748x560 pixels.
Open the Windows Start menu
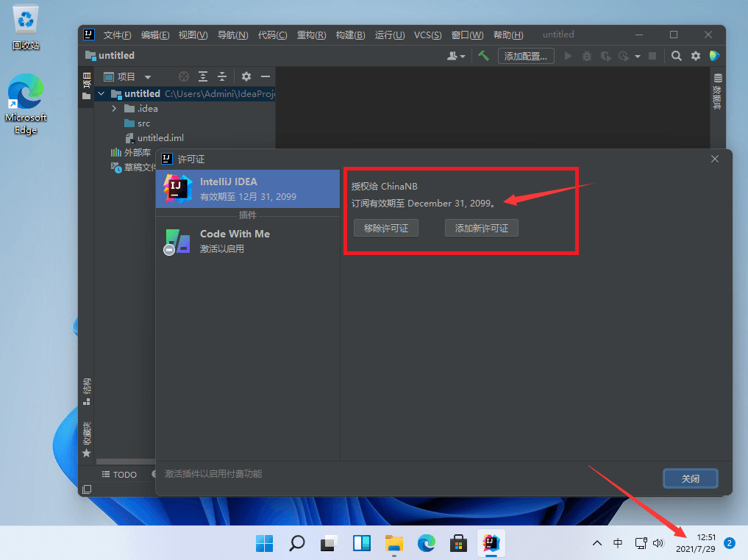click(264, 543)
